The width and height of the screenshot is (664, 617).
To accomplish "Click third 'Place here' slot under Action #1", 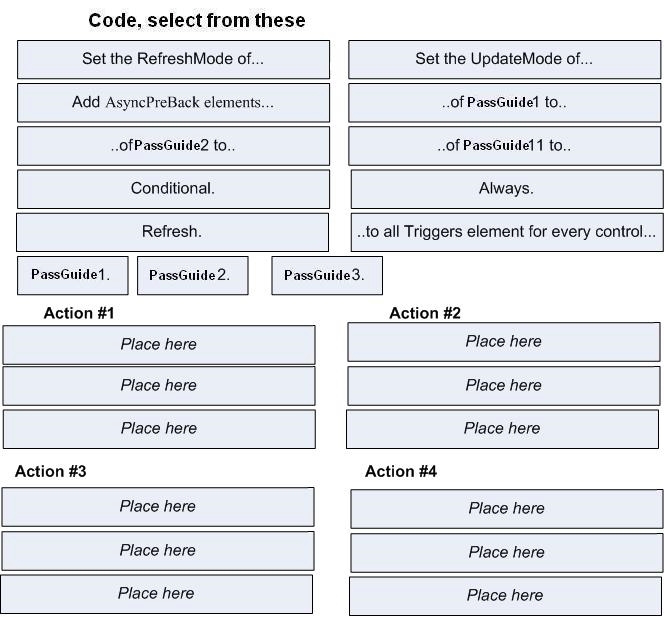I will pos(159,429).
